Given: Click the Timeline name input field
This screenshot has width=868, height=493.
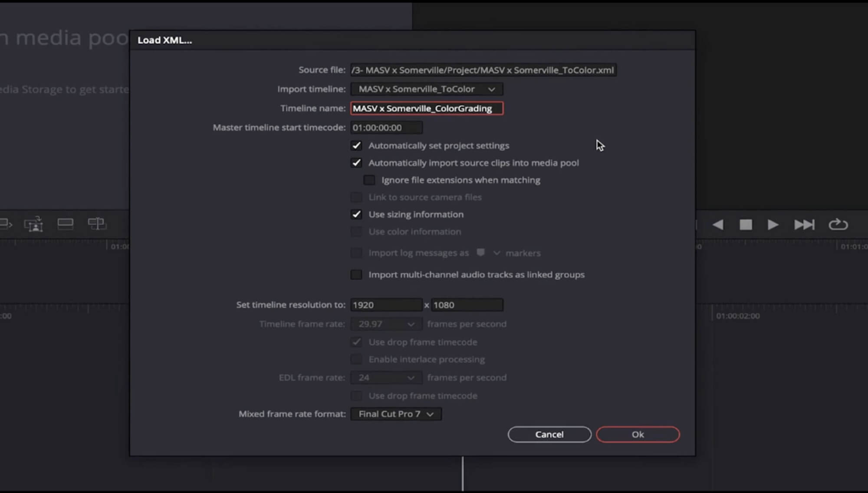Looking at the screenshot, I should click(x=426, y=108).
